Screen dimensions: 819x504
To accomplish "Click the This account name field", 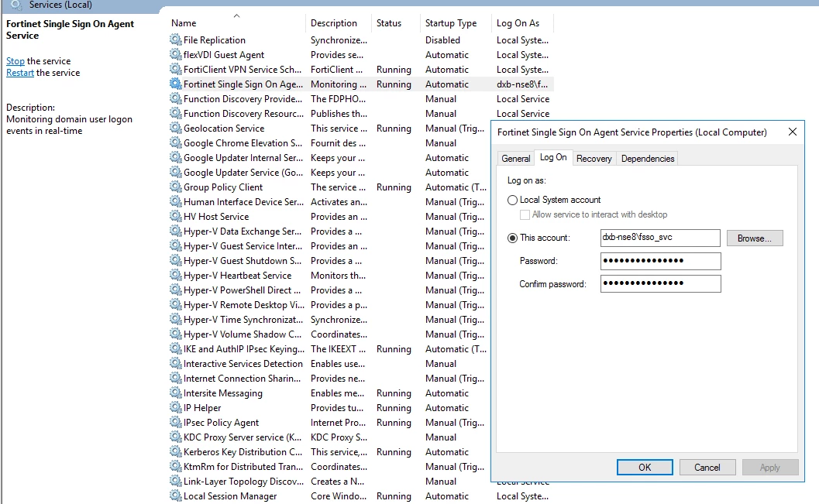I will [660, 238].
